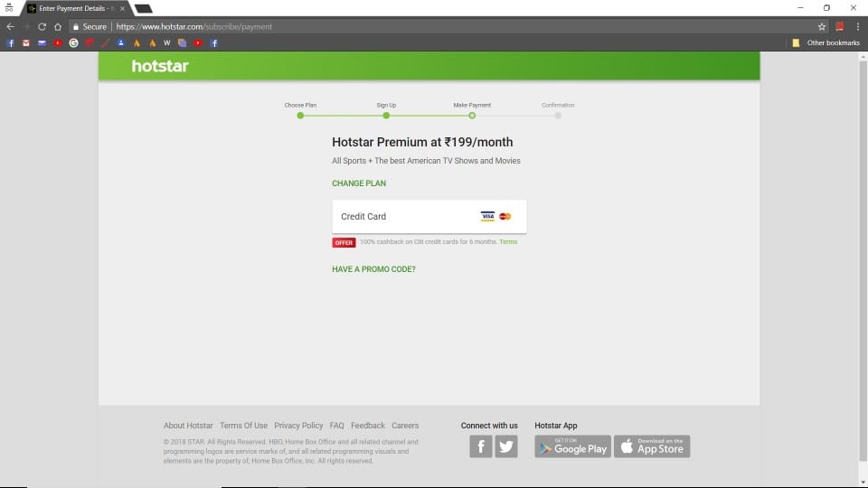868x488 pixels.
Task: Open the Wikipedia W bookmark
Action: coord(166,42)
